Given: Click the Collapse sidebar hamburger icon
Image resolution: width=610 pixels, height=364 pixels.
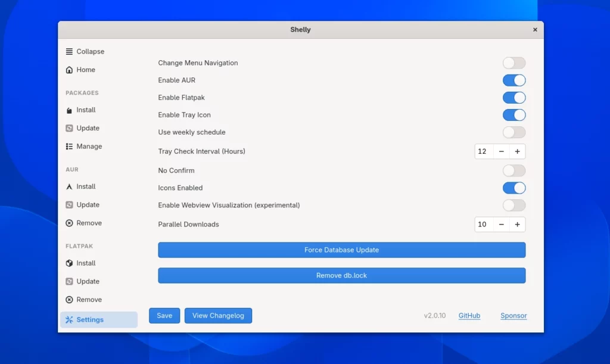Looking at the screenshot, I should 70,52.
